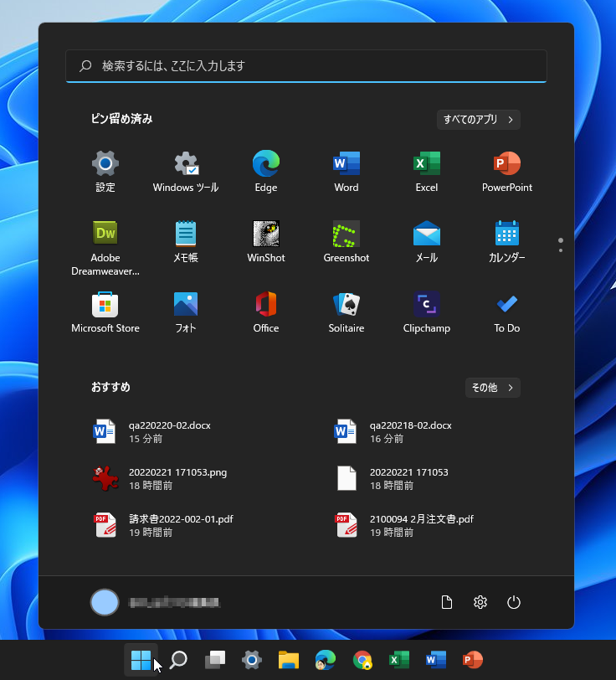This screenshot has height=680, width=616.
Task: Open Task View on the taskbar
Action: [215, 660]
